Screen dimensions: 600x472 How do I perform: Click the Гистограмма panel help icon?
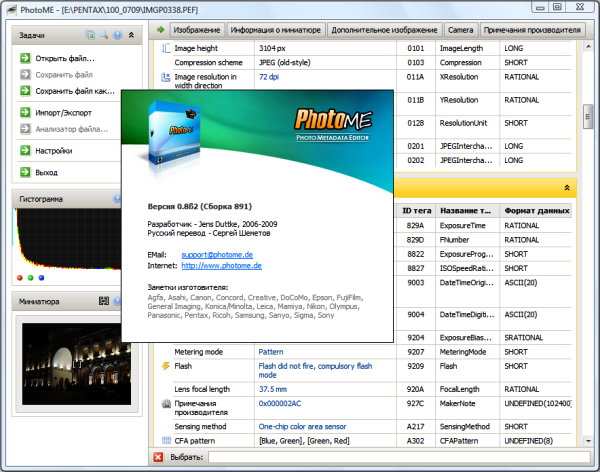click(117, 199)
